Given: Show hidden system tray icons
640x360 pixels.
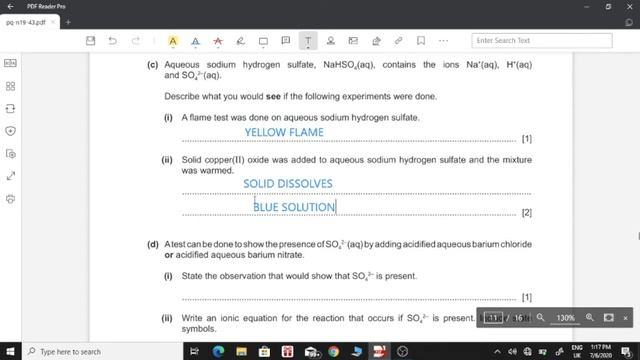Looking at the screenshot, I should (x=497, y=351).
